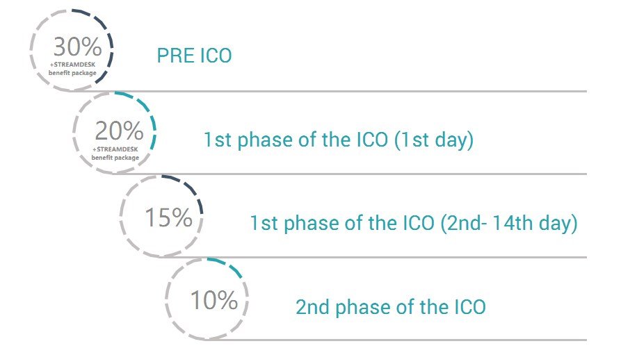The image size is (630, 364).
Task: Click the 15% dashed circle badge
Action: click(161, 216)
